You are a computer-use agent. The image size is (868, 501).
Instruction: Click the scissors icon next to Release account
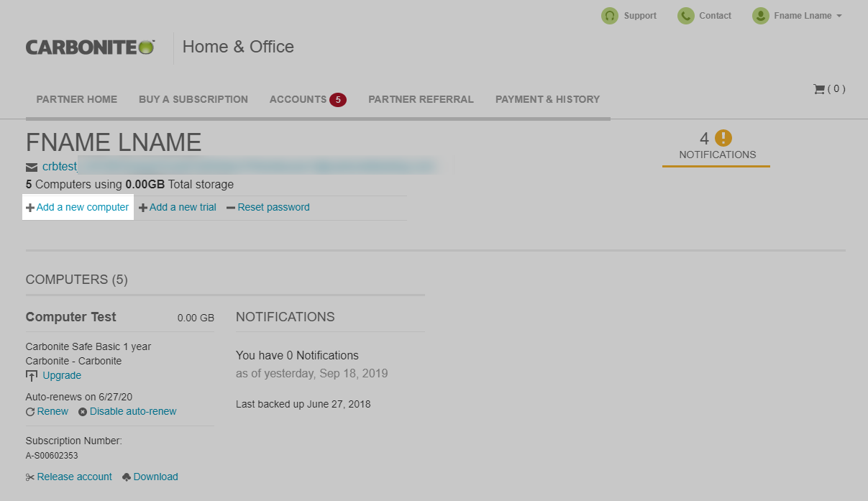click(30, 477)
